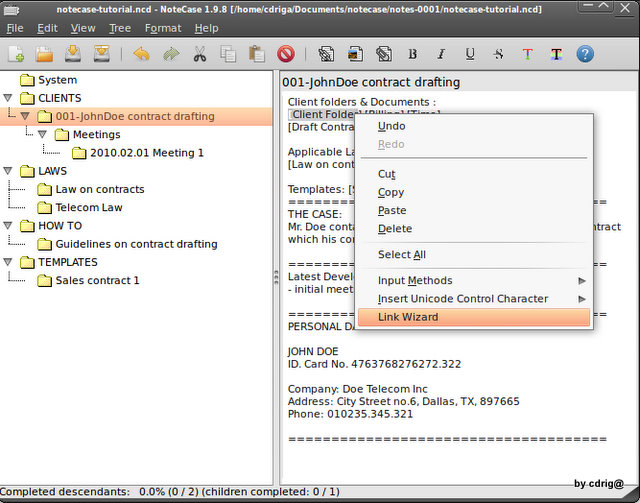
Task: Open the File menu
Action: 15,28
